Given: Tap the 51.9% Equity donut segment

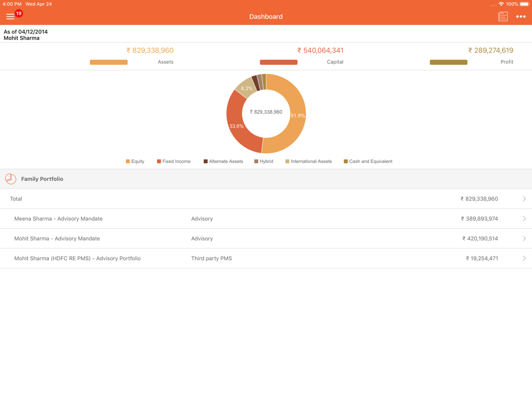Looking at the screenshot, I should (x=297, y=115).
